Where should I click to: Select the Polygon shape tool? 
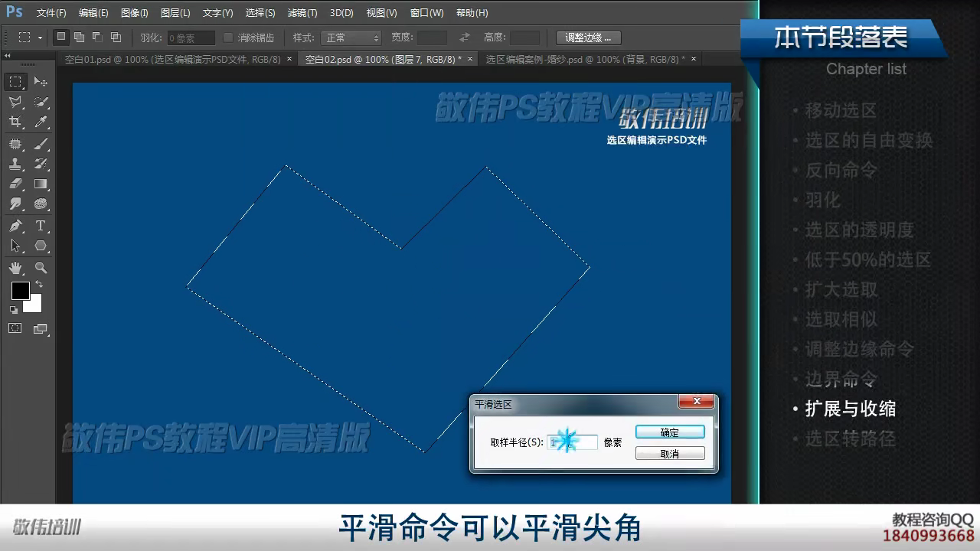point(41,246)
